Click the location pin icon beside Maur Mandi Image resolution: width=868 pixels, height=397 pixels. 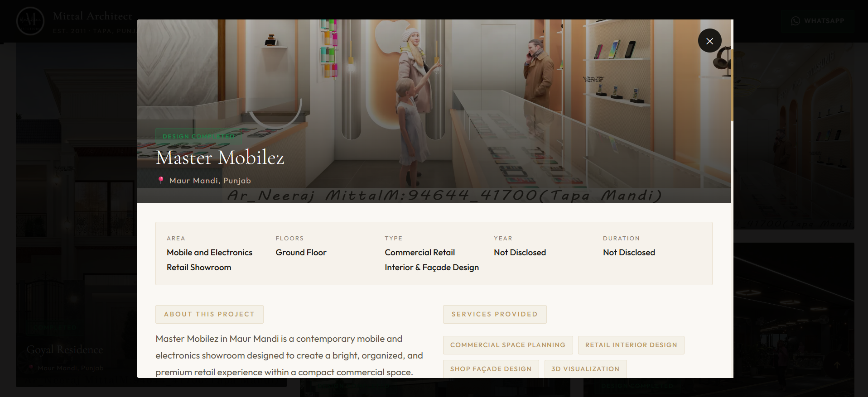coord(161,180)
